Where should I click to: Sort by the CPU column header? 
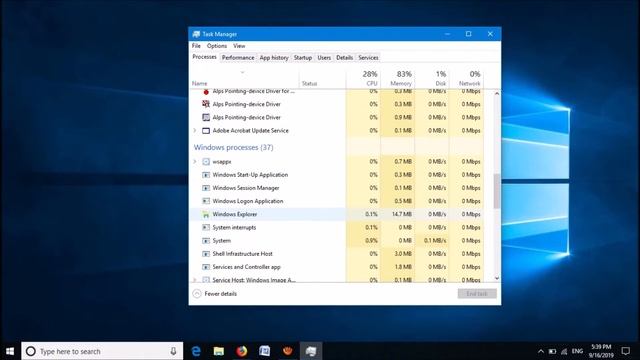pyautogui.click(x=363, y=78)
